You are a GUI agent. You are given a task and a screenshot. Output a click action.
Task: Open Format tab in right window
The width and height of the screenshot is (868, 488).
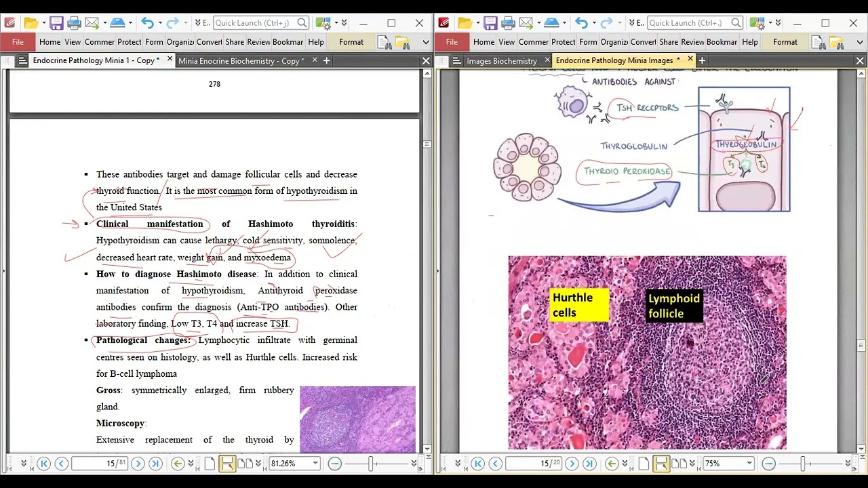(x=785, y=42)
